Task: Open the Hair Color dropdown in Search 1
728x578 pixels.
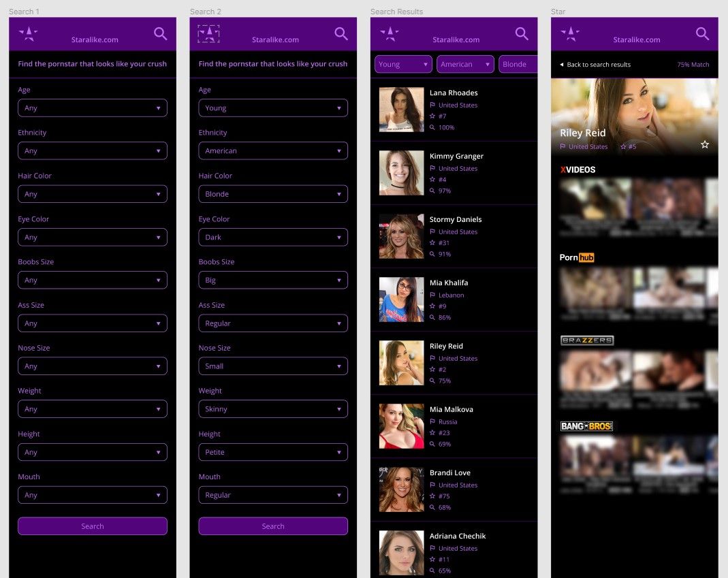Action: coord(93,194)
